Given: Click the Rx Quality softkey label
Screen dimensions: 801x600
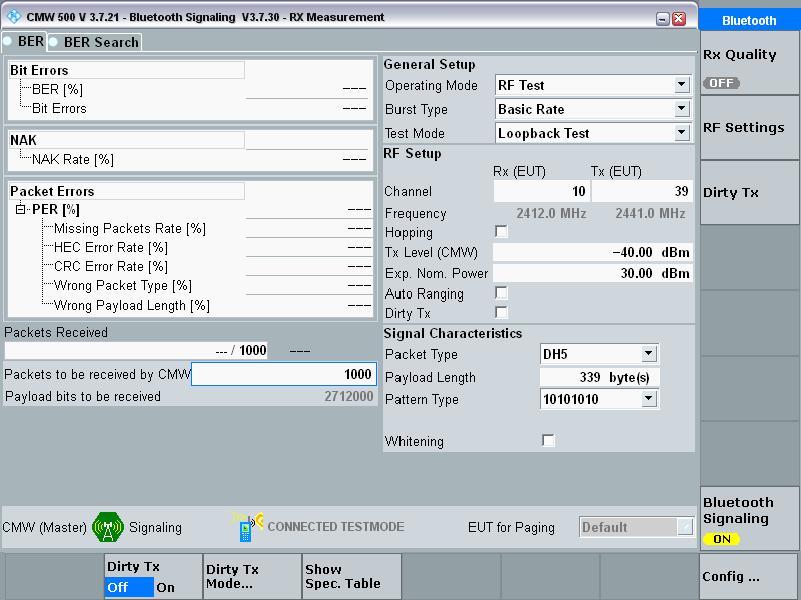Looking at the screenshot, I should click(739, 54).
